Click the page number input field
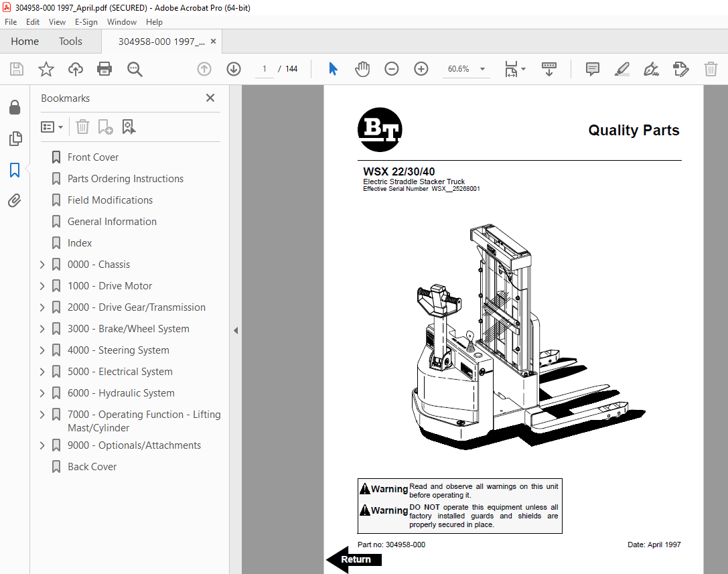 [265, 69]
